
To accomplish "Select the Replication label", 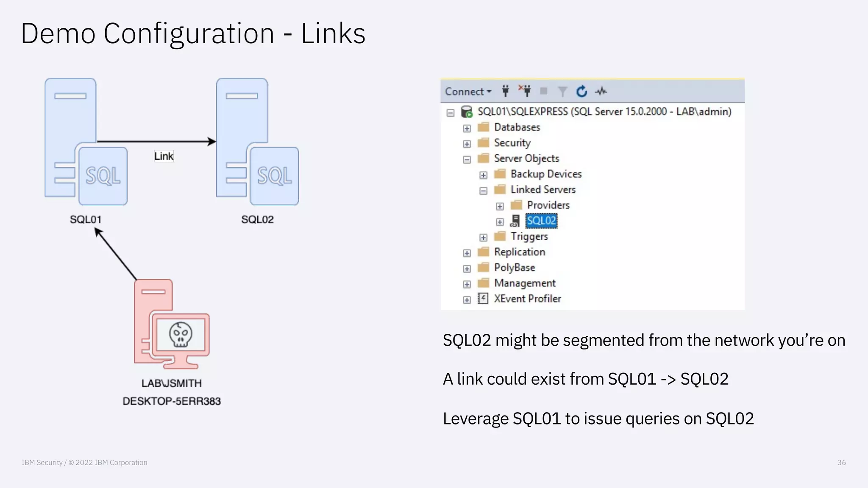I will [520, 252].
